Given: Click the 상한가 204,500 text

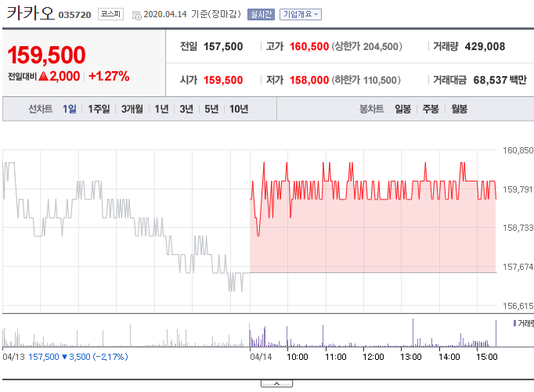Looking at the screenshot, I should (366, 47).
